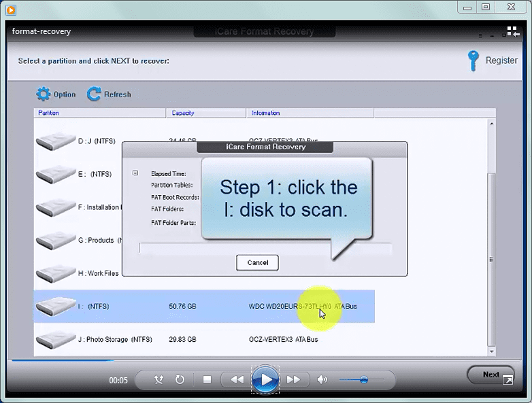Skip to previous with rewind button
This screenshot has width=532, height=403.
(x=237, y=380)
